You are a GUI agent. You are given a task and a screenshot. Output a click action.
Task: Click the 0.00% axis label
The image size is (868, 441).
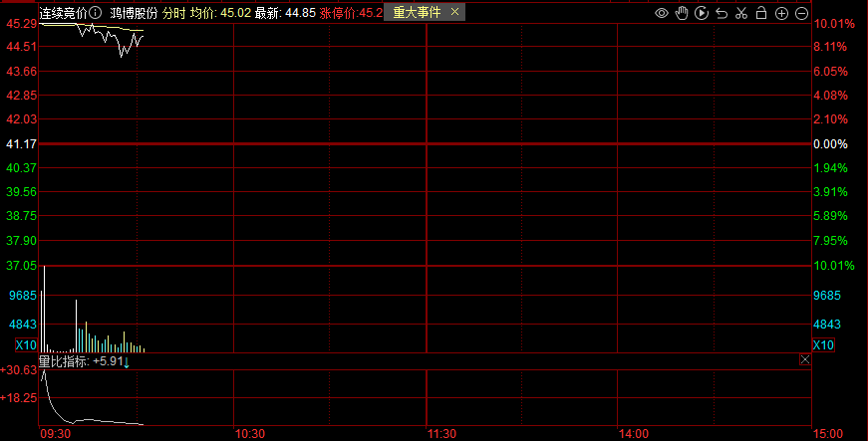click(x=830, y=143)
